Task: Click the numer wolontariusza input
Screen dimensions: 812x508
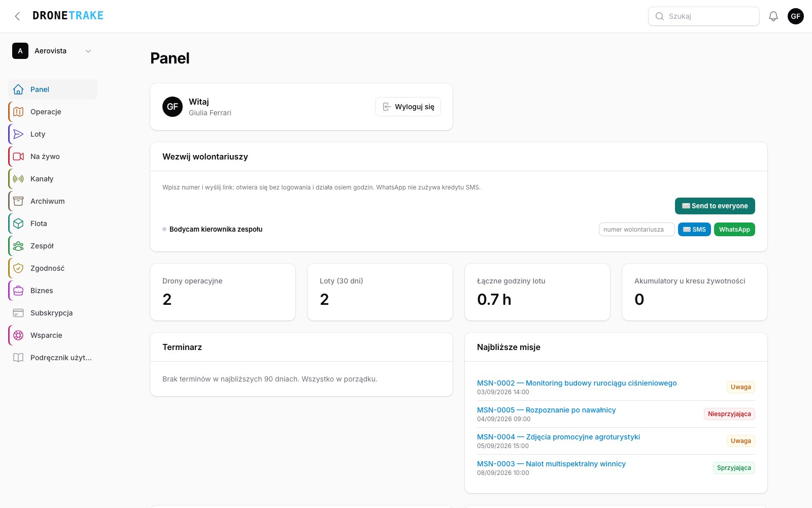Action: pos(637,230)
